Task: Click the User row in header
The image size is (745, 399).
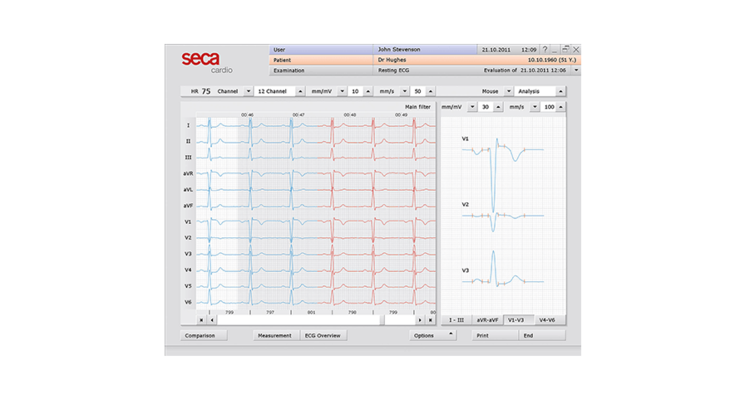Action: [374, 49]
